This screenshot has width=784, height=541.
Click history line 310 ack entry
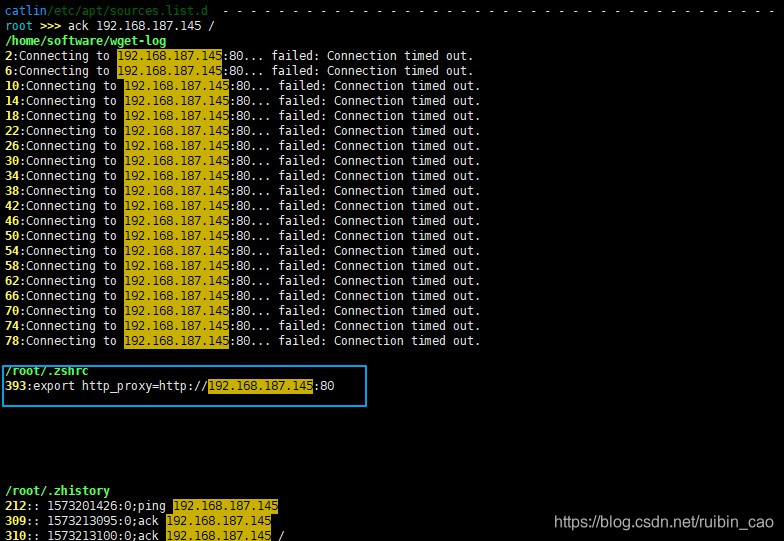[145, 534]
